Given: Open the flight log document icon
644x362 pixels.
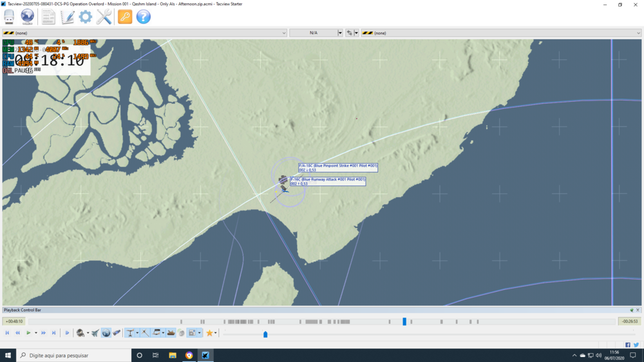Looking at the screenshot, I should point(48,17).
